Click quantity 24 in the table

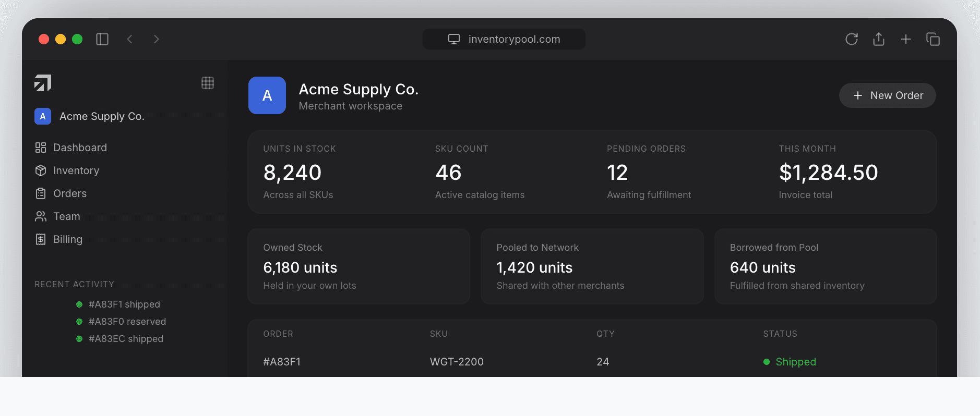[x=603, y=362]
